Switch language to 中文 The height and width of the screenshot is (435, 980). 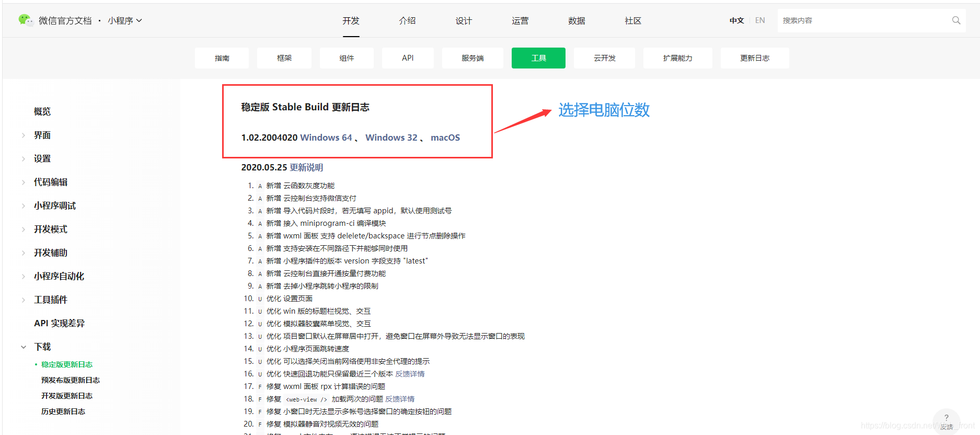click(736, 20)
